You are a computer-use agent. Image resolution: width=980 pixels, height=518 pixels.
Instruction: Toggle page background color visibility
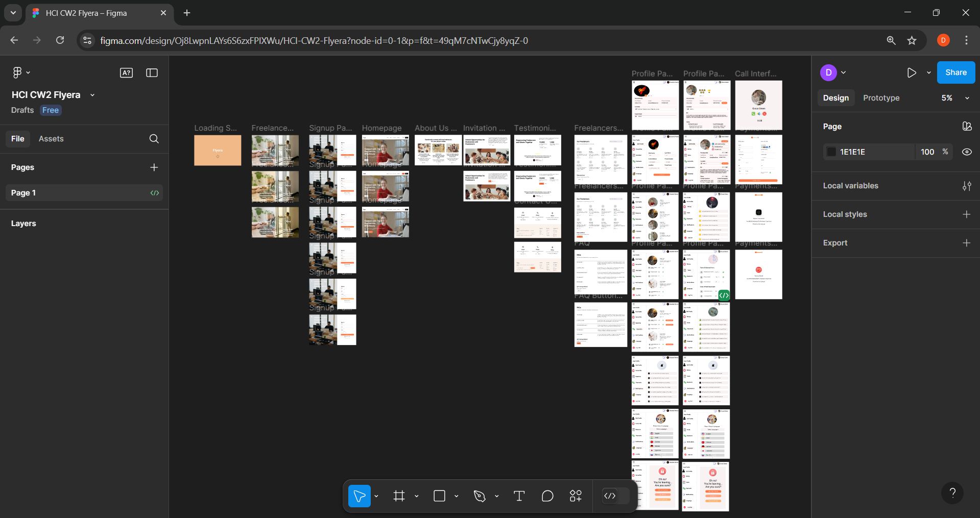pyautogui.click(x=967, y=152)
